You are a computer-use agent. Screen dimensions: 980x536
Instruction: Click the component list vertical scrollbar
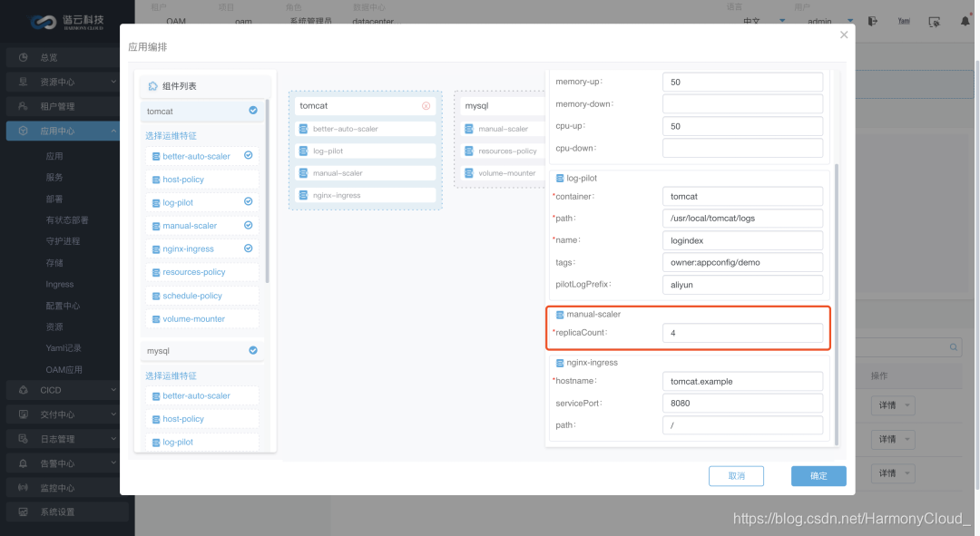268,190
